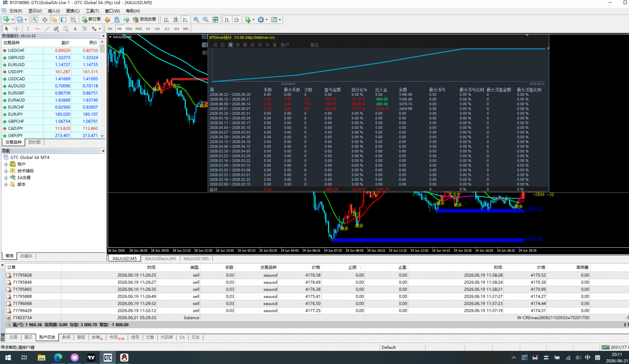Toggle chart shift toolbar button
Viewport: 629px width, 364px height.
[x=236, y=19]
